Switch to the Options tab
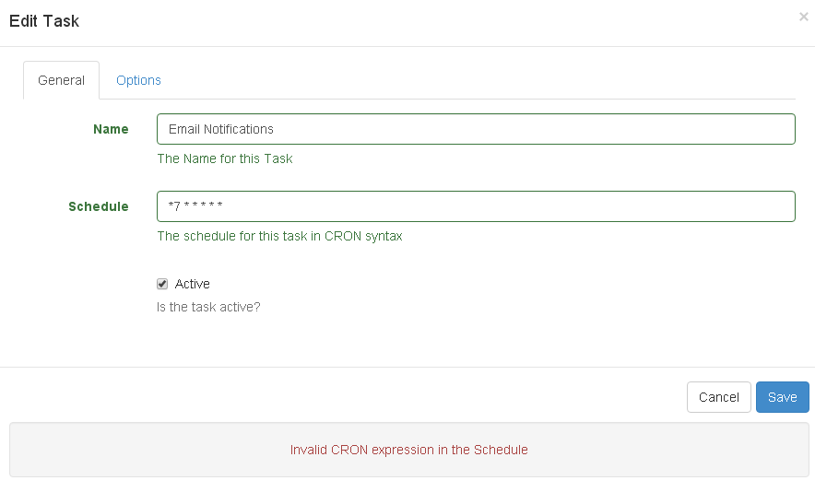Viewport: 815px width, 504px height. point(138,80)
